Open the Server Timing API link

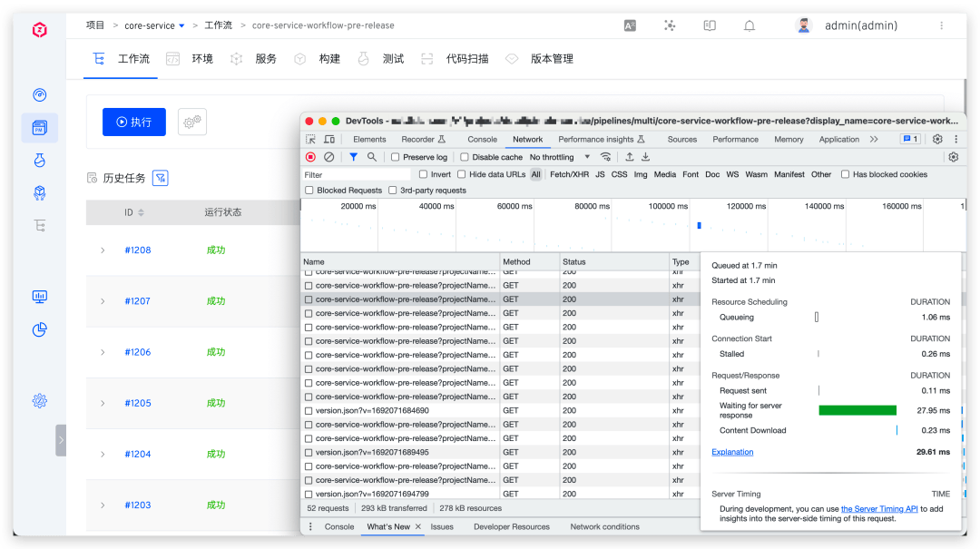[879, 509]
